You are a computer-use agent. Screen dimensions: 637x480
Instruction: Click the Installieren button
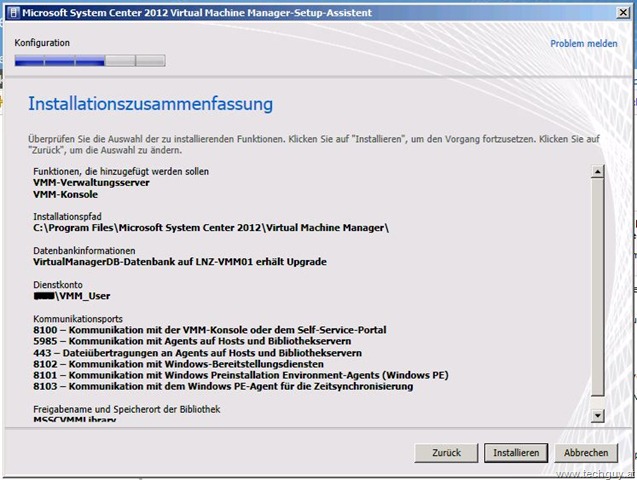coord(516,453)
